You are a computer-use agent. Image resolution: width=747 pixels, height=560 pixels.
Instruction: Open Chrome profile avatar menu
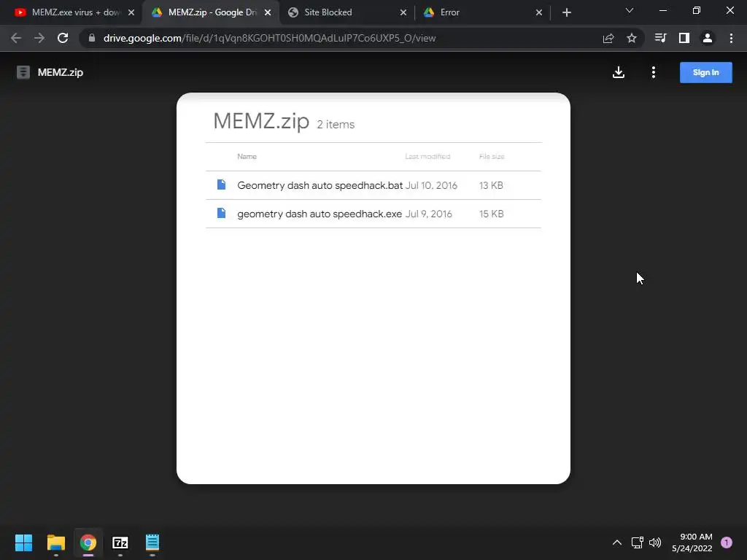click(708, 38)
